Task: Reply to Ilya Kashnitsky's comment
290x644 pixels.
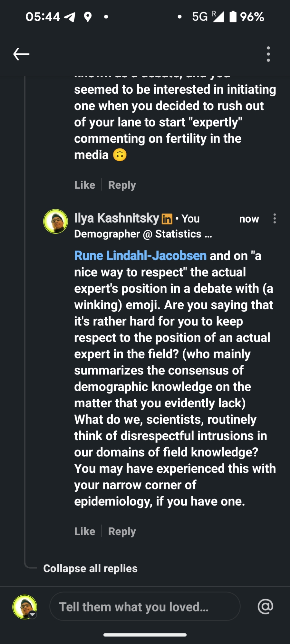Action: tap(122, 531)
